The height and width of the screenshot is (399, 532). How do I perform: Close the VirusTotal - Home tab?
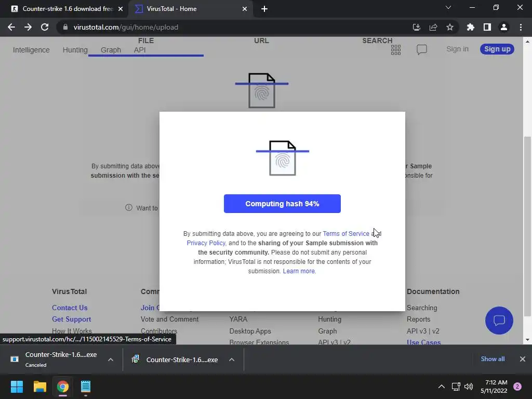[245, 9]
